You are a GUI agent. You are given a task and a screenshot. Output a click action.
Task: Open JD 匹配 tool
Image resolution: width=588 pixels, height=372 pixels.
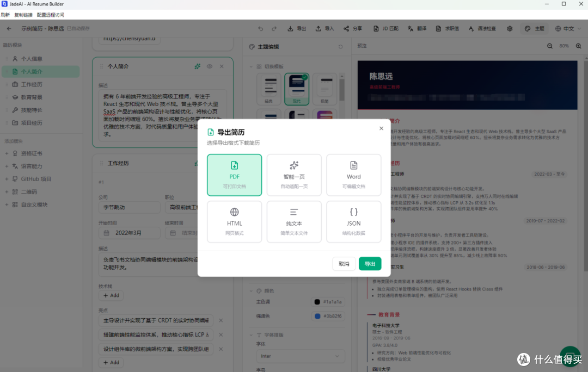pyautogui.click(x=386, y=28)
